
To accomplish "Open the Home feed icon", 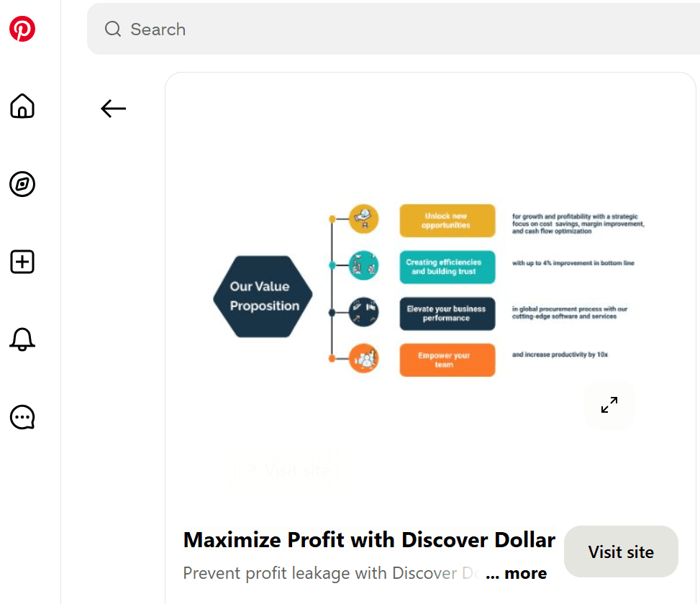I will (22, 106).
